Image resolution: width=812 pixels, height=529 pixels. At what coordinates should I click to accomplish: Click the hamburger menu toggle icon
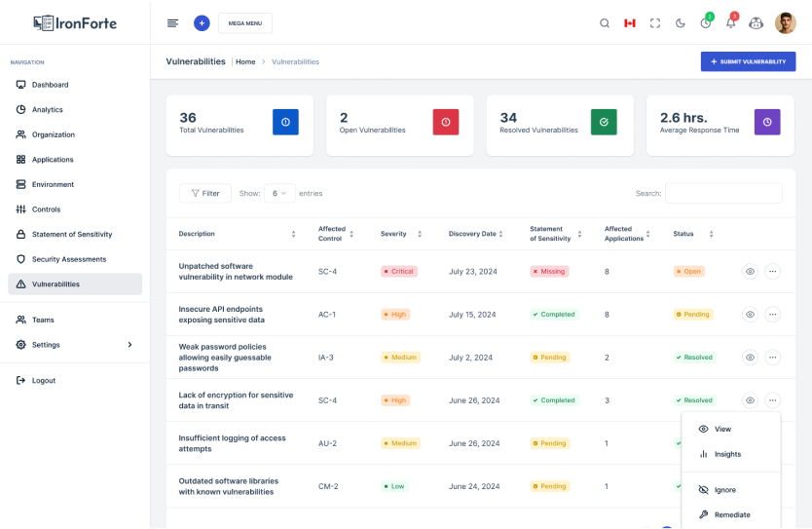coord(173,23)
